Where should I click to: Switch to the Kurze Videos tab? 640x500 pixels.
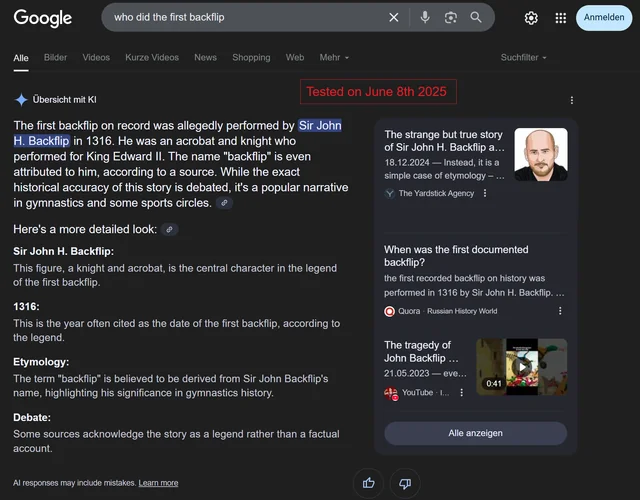(152, 57)
